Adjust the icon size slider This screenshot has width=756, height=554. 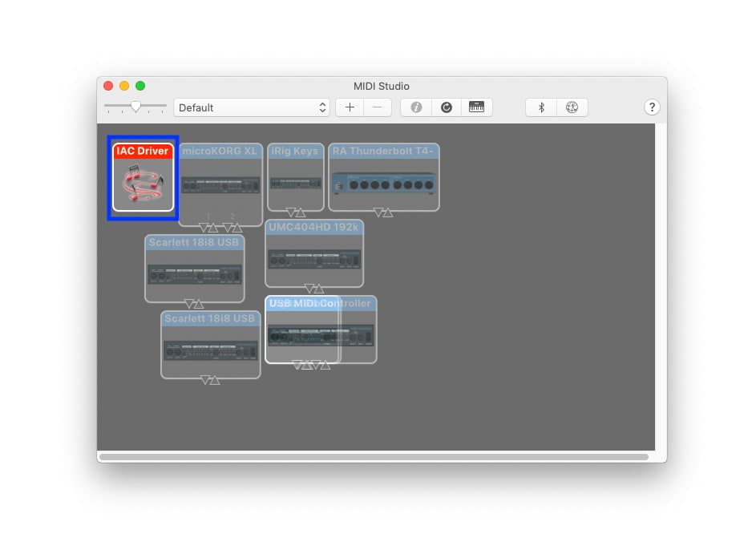tap(136, 105)
